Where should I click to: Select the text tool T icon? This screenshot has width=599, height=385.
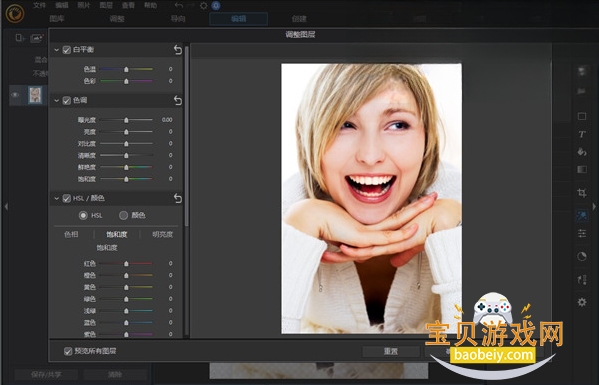pos(582,134)
